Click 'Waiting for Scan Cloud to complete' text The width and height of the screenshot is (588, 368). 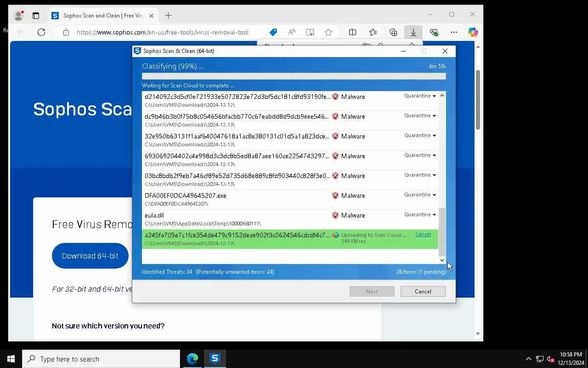pos(188,86)
